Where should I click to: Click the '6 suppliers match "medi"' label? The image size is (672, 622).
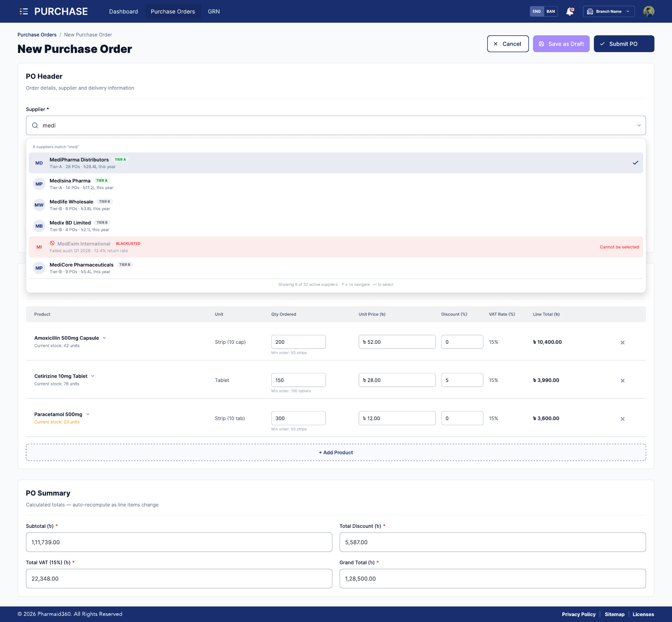tap(56, 147)
